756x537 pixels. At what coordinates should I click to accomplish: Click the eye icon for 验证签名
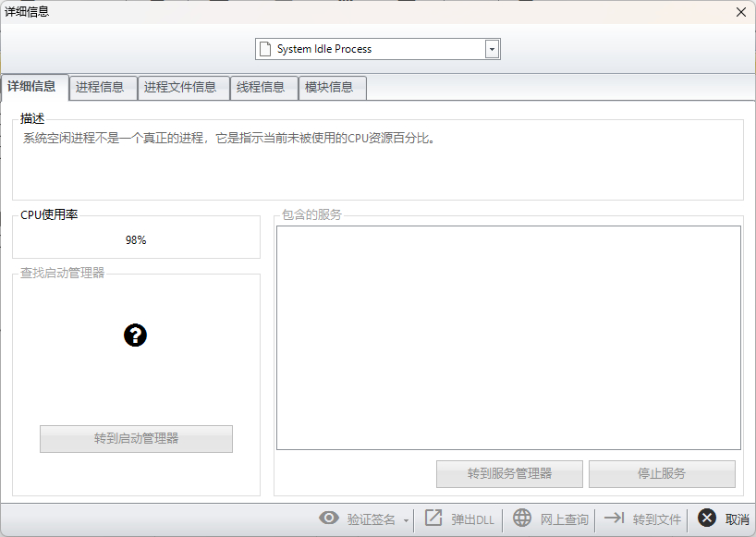(x=329, y=519)
